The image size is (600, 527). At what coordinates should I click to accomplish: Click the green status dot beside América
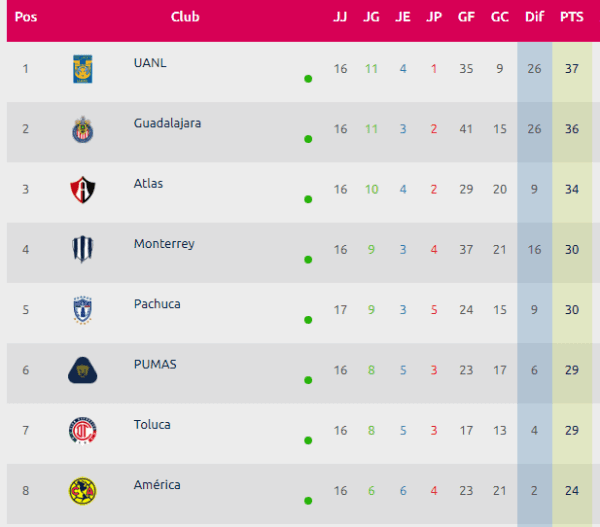[308, 501]
